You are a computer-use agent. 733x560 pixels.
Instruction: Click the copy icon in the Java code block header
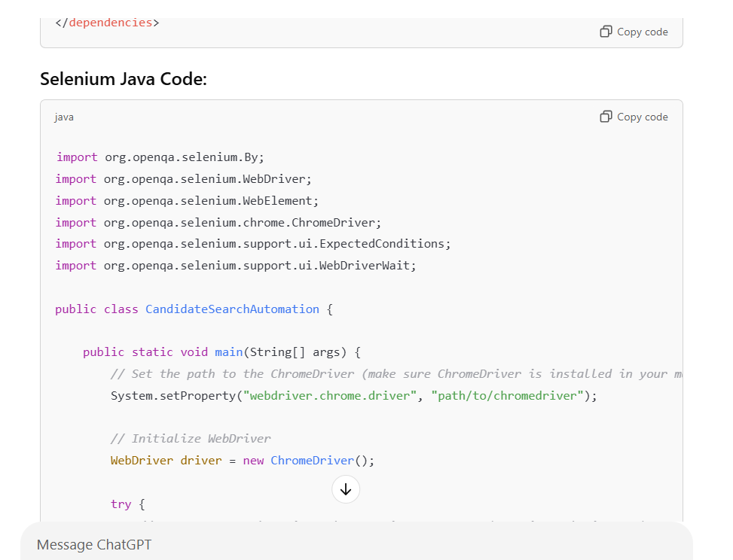[x=606, y=117]
